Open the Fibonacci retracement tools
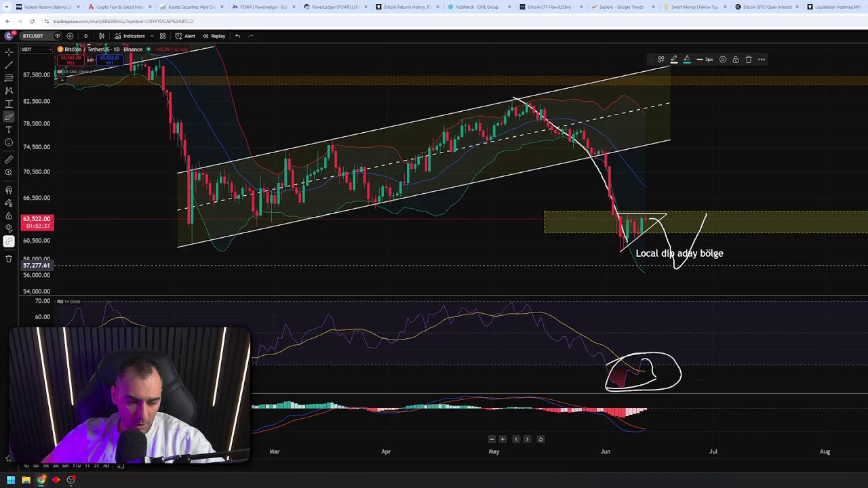The width and height of the screenshot is (868, 488). 9,77
